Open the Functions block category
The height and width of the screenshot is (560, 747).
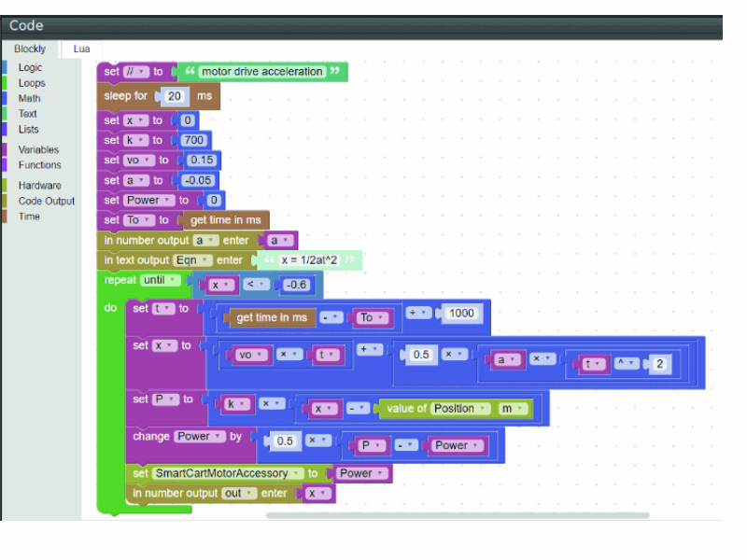tap(39, 165)
